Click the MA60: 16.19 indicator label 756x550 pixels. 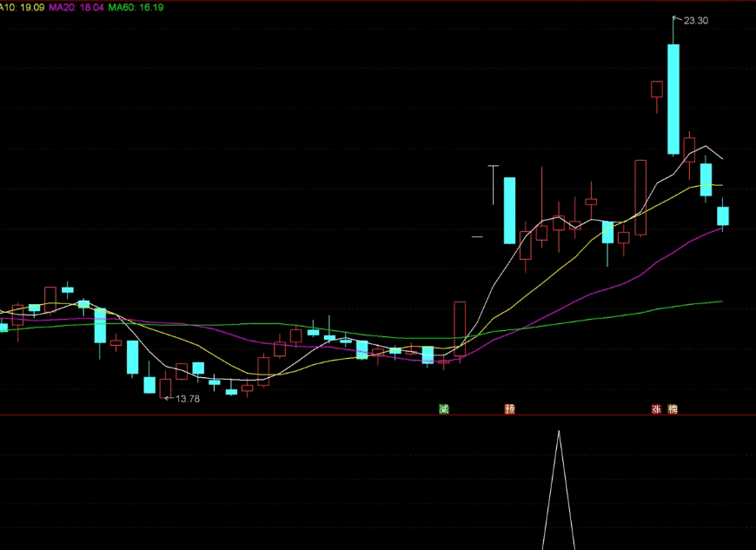point(136,7)
